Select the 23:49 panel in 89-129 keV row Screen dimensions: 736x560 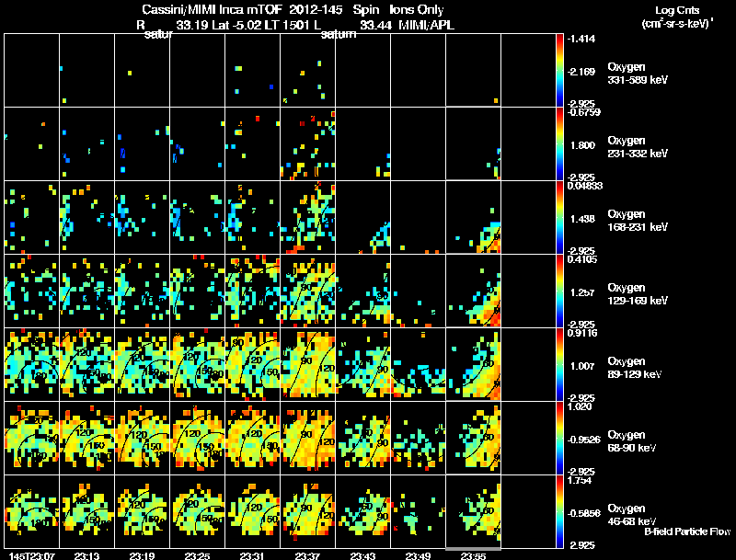pyautogui.click(x=419, y=364)
